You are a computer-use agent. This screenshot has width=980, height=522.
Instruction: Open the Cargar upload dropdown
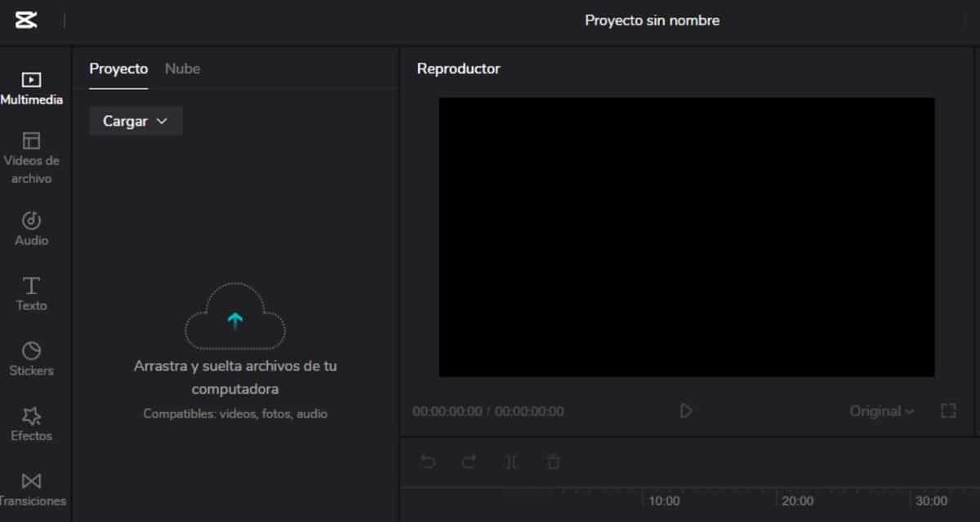136,120
